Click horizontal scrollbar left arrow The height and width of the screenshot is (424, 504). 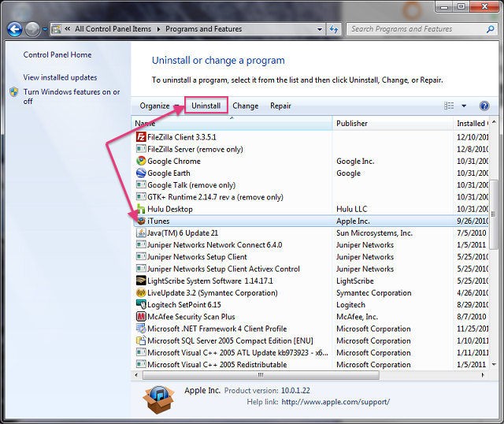click(x=136, y=375)
